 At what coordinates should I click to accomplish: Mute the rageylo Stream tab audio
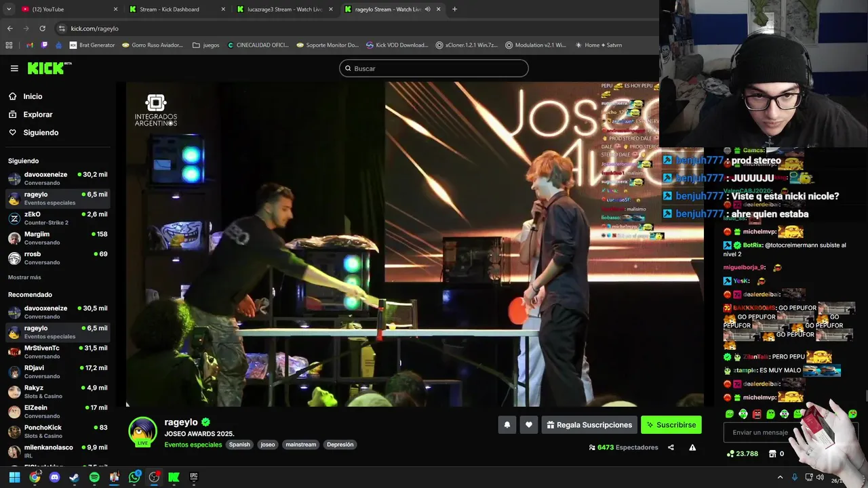tap(427, 9)
